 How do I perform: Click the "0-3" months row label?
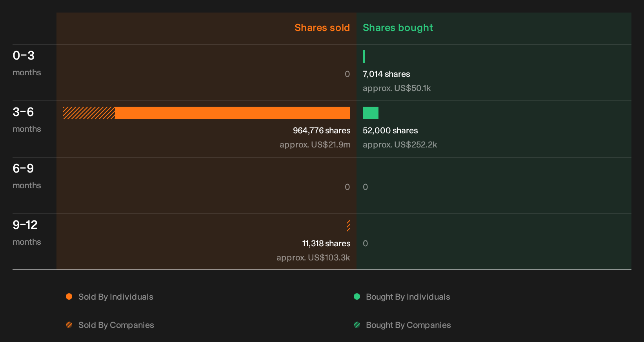[x=24, y=56]
